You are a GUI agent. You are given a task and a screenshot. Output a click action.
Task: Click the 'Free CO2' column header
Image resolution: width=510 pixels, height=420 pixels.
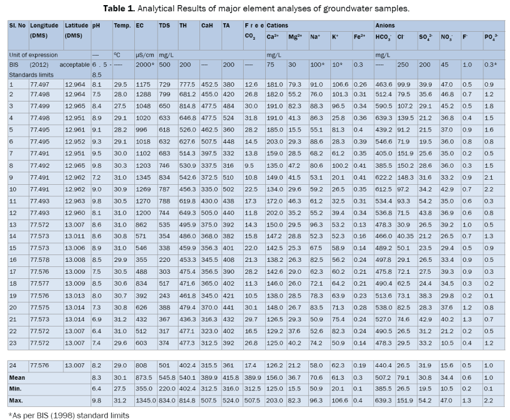tap(253, 30)
